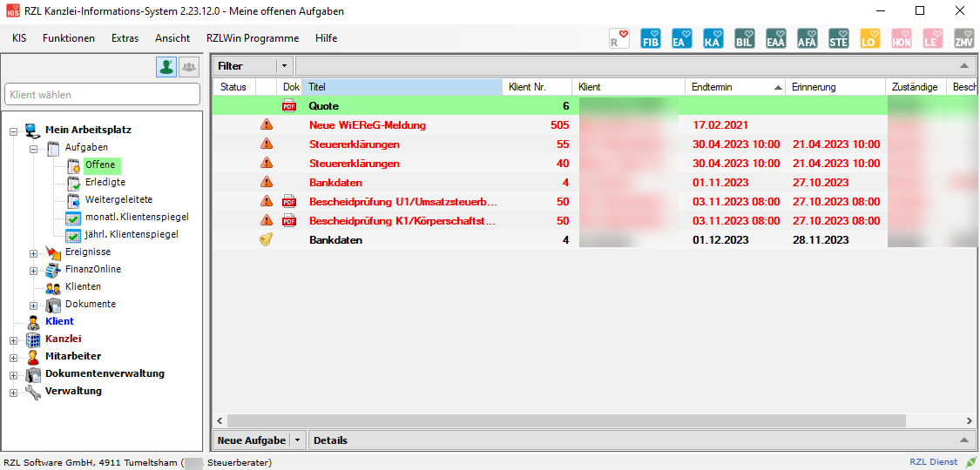Image resolution: width=980 pixels, height=470 pixels.
Task: Click warning icon beside Neue WiEReG-Meldung
Action: [267, 125]
